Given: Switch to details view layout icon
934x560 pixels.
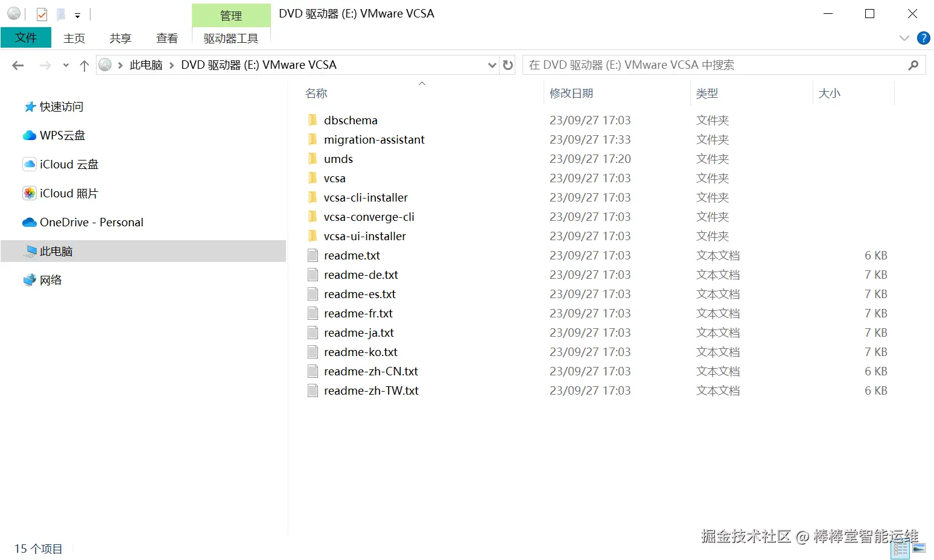Looking at the screenshot, I should point(900,549).
